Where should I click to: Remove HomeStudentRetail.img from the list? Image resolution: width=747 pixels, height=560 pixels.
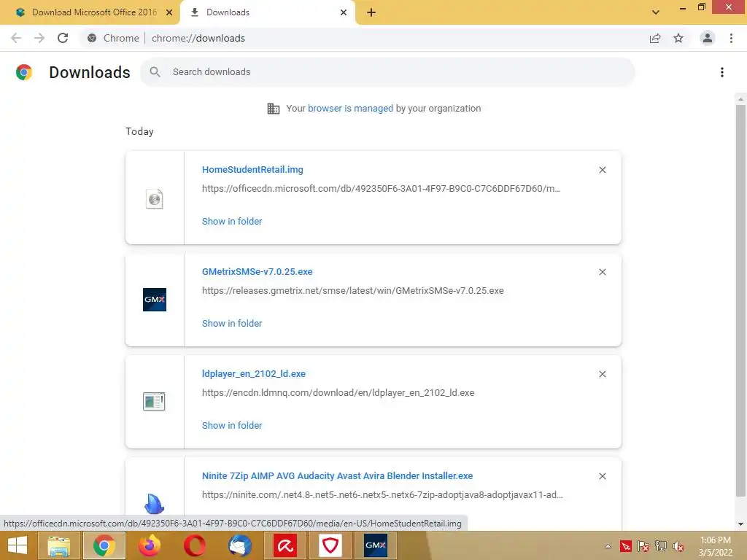point(602,170)
